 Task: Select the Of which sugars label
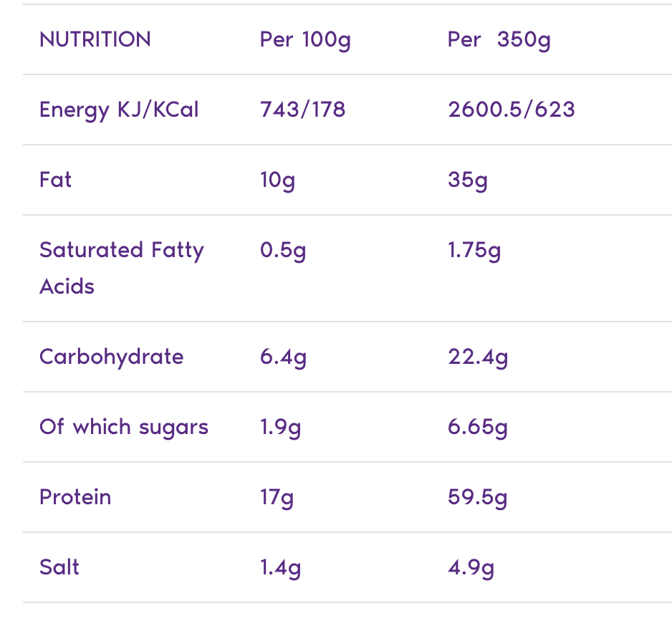124,427
